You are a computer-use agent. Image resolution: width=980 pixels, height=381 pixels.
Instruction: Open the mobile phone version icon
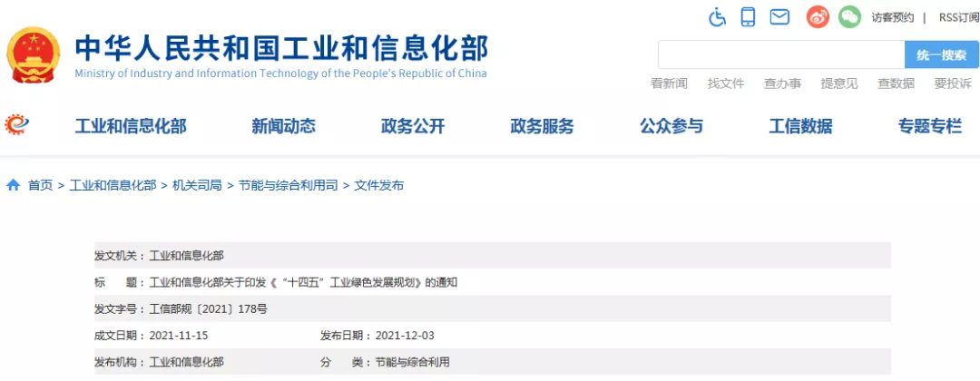point(748,17)
